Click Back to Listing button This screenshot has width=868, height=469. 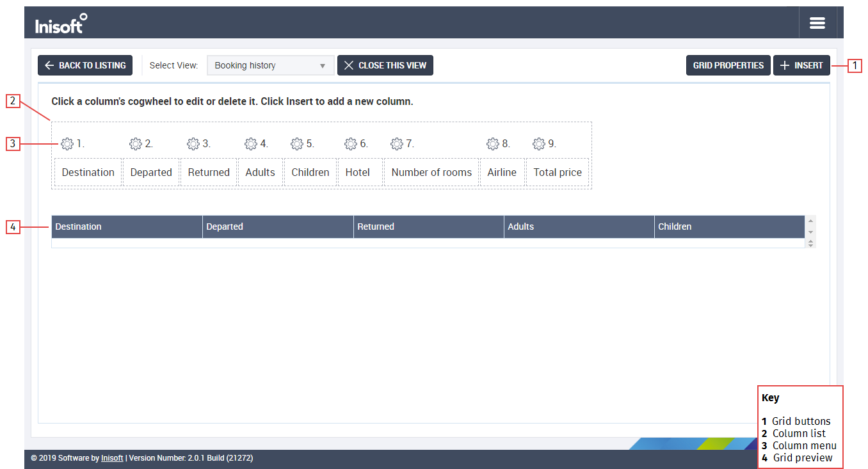pyautogui.click(x=85, y=65)
